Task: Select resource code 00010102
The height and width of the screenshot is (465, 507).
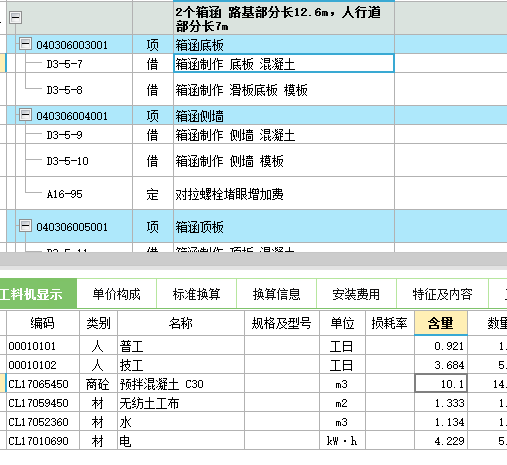Action: (x=32, y=365)
